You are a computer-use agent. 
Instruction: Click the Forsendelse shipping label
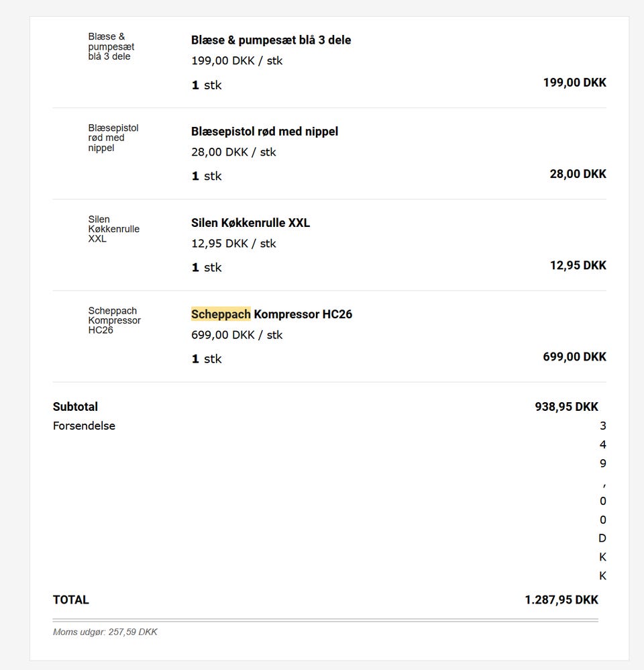[84, 426]
